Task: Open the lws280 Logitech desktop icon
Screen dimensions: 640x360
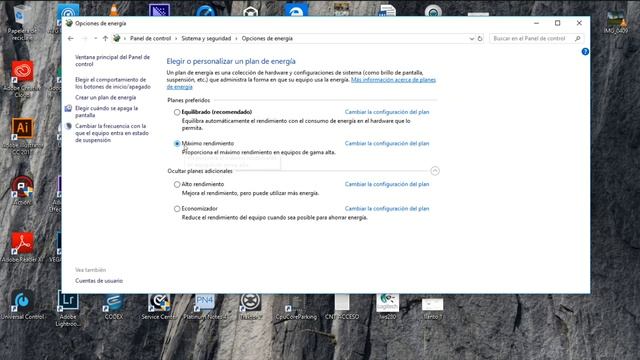Action: coord(387,306)
